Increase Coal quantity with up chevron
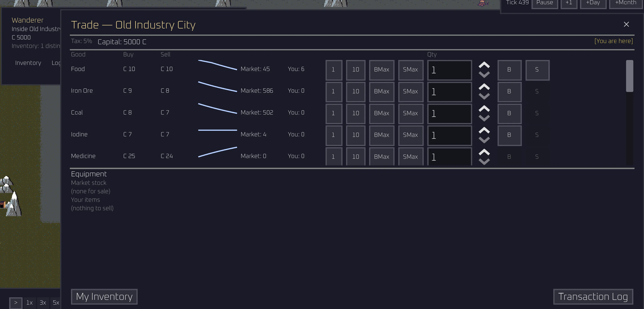Image resolution: width=644 pixels, height=309 pixels. 484,108
